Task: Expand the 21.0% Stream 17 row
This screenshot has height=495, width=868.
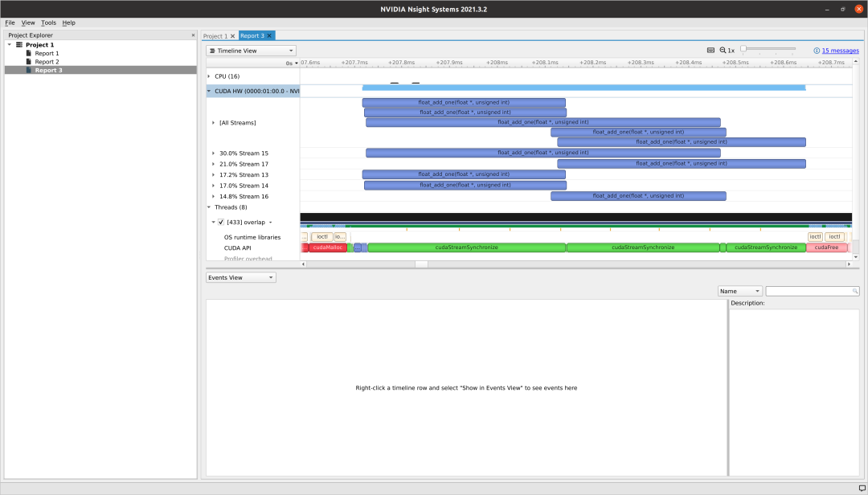Action: coord(213,164)
